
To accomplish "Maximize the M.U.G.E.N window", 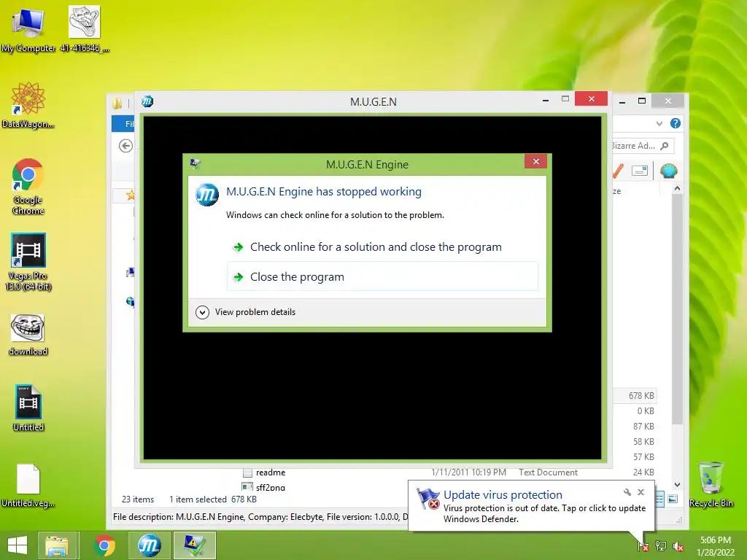I will pyautogui.click(x=565, y=99).
